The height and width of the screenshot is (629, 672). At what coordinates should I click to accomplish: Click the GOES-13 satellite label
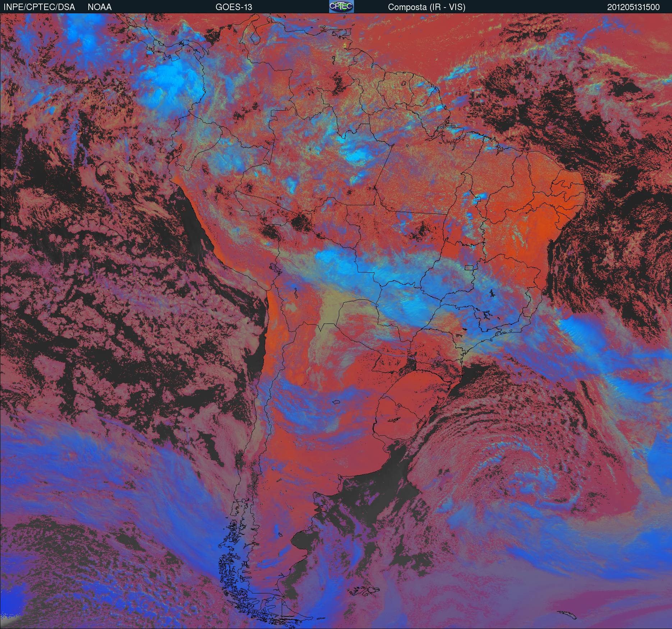point(234,7)
